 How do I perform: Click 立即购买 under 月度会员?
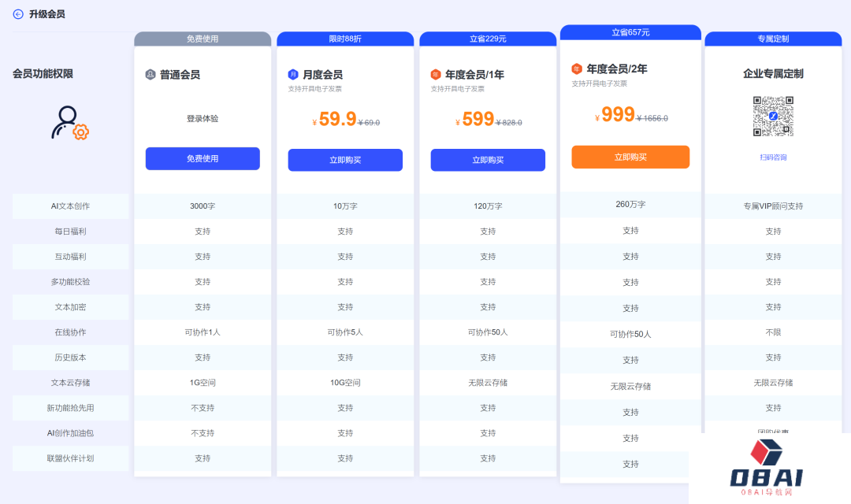344,161
